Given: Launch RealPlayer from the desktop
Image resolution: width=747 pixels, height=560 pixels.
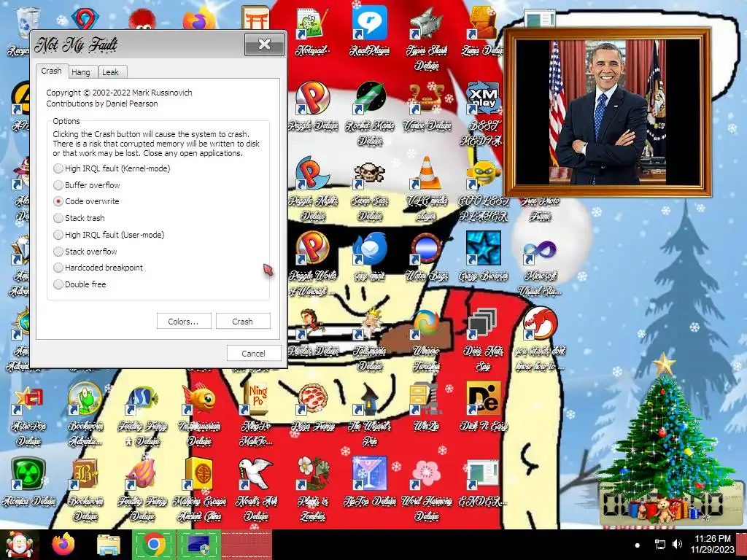Looking at the screenshot, I should (x=370, y=31).
